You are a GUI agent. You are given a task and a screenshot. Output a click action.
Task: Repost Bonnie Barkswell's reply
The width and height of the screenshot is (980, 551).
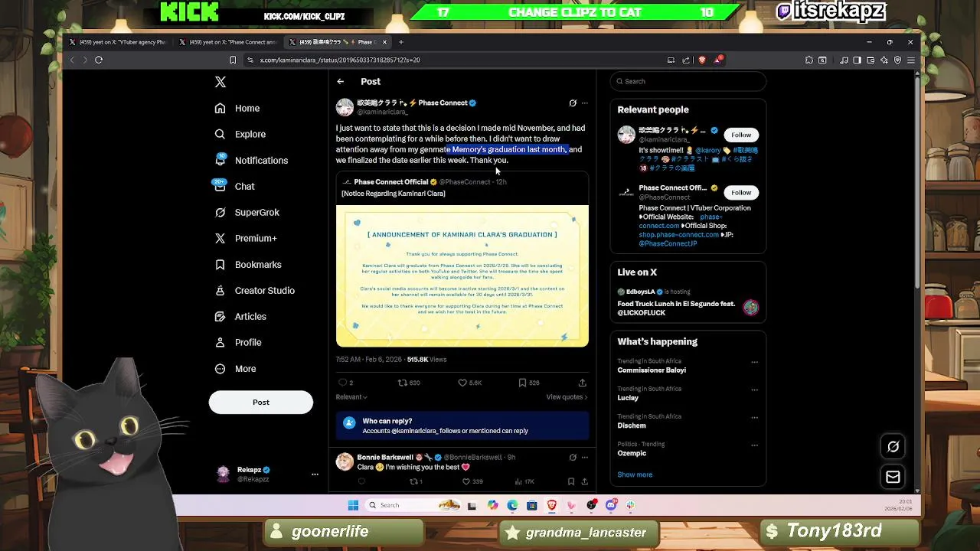pos(414,482)
